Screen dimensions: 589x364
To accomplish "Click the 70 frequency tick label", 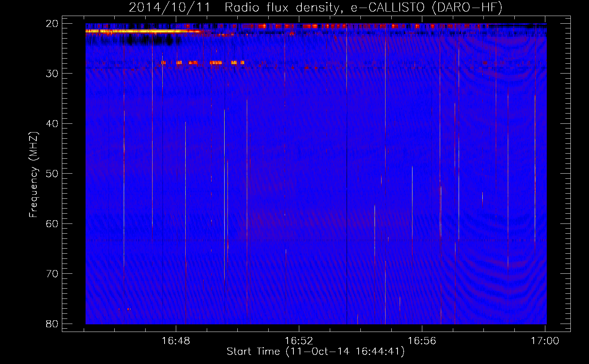I will point(52,274).
